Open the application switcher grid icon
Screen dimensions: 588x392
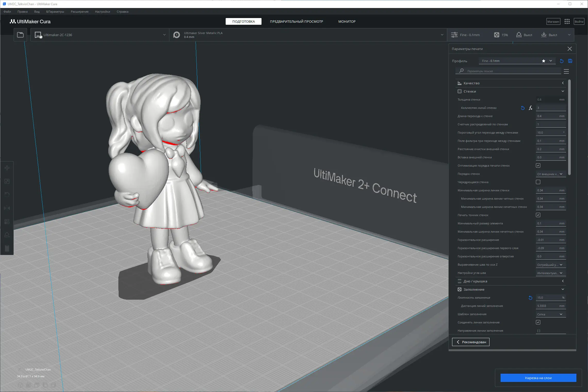[x=567, y=22]
